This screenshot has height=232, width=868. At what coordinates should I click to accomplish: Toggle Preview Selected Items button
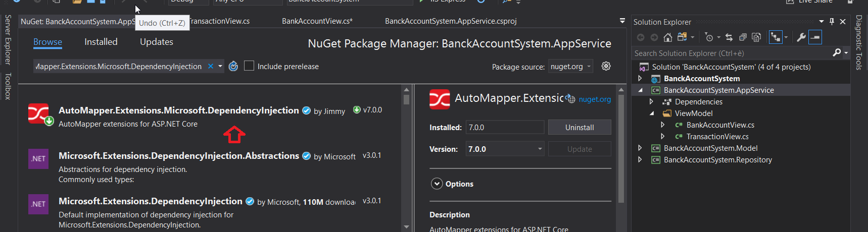pos(815,37)
